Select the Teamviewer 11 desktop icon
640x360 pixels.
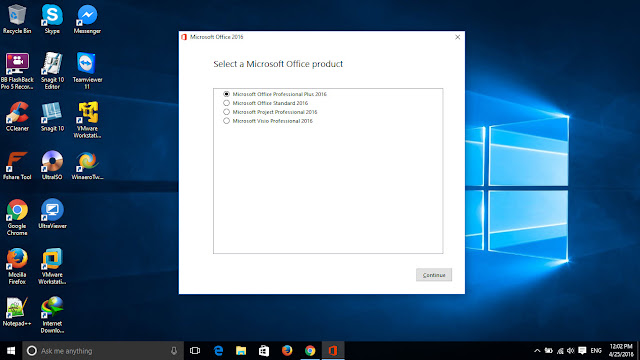coord(87,71)
